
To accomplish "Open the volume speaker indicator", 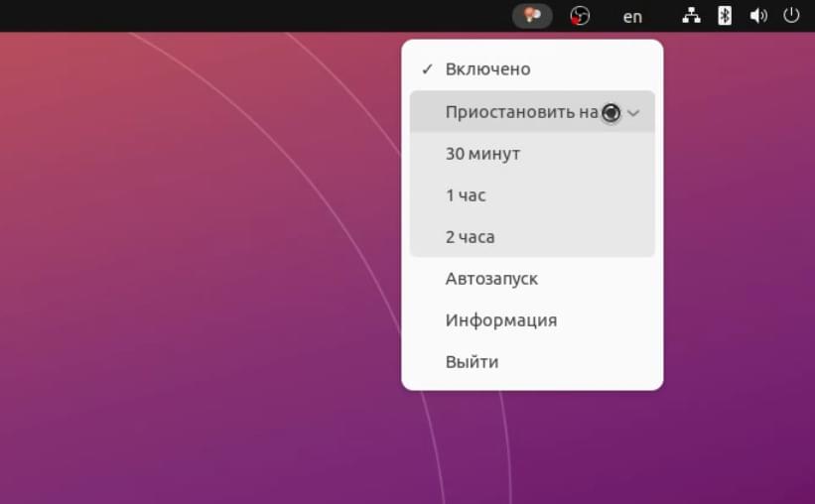I will click(758, 16).
